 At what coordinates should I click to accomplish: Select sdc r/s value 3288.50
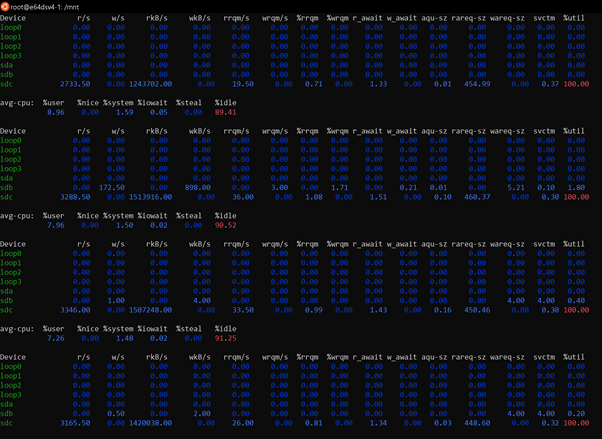point(75,197)
